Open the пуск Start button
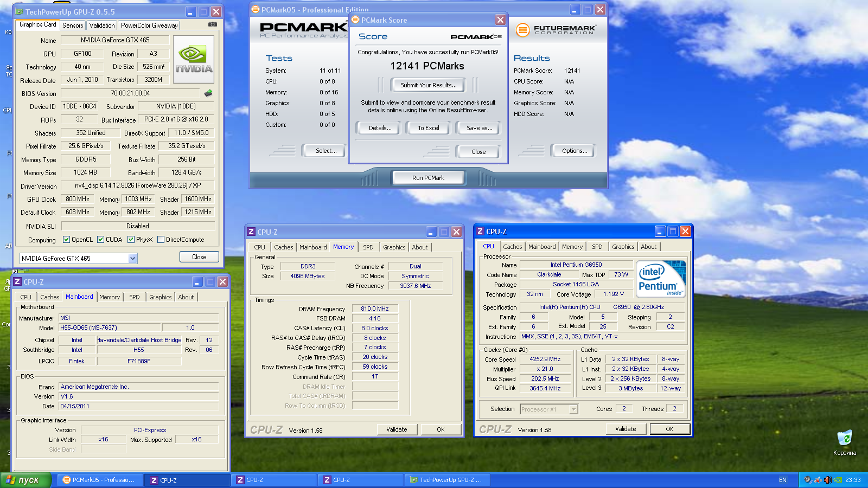 coord(25,480)
